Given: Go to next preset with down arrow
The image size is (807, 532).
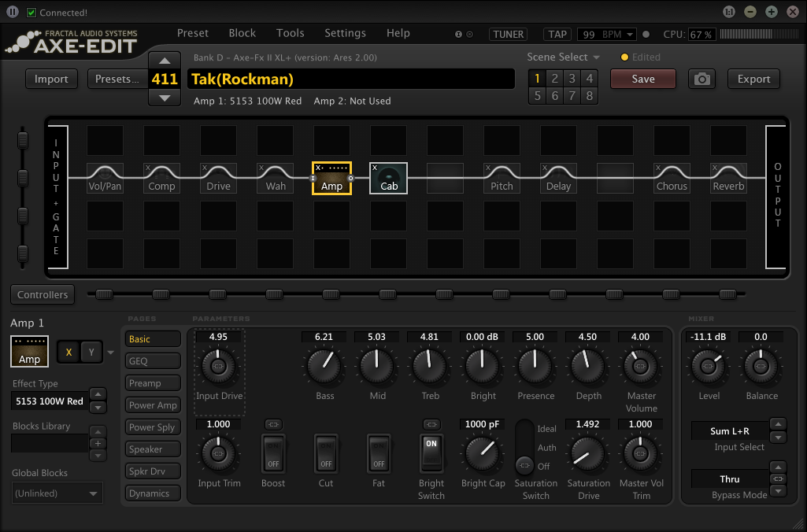Looking at the screenshot, I should coord(165,98).
